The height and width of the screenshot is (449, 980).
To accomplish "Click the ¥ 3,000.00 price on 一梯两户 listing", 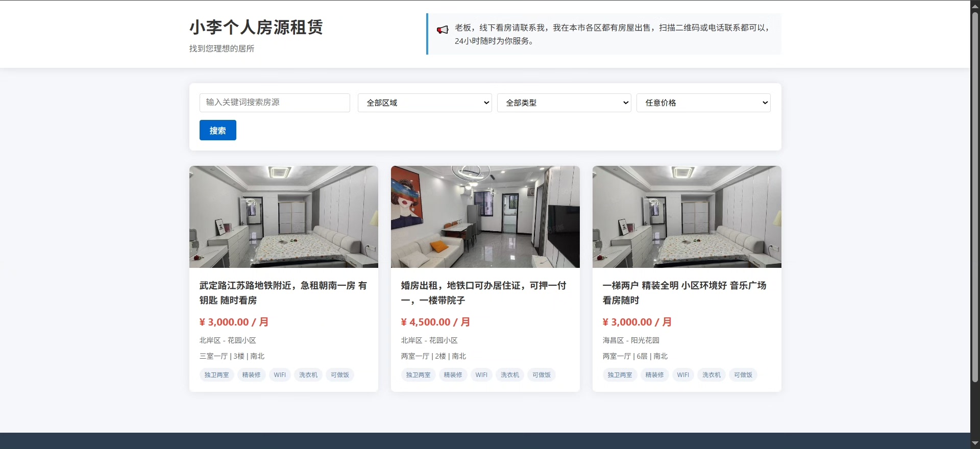I will (637, 322).
